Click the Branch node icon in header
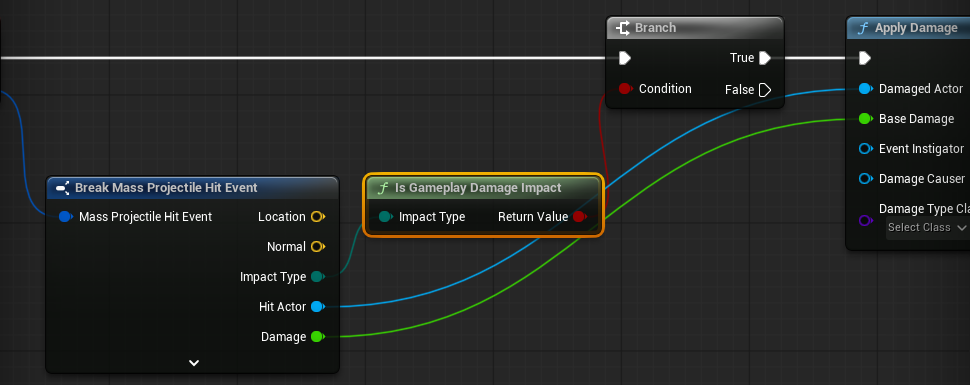The width and height of the screenshot is (970, 385). (622, 27)
